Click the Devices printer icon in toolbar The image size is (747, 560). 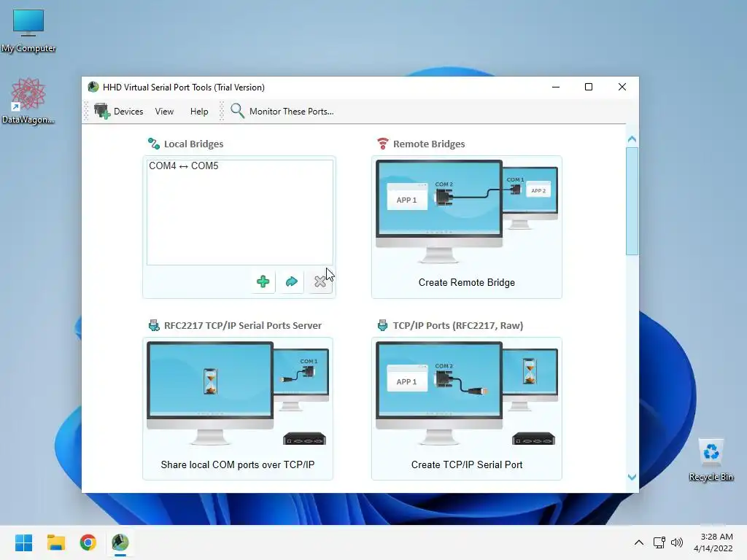tap(102, 111)
